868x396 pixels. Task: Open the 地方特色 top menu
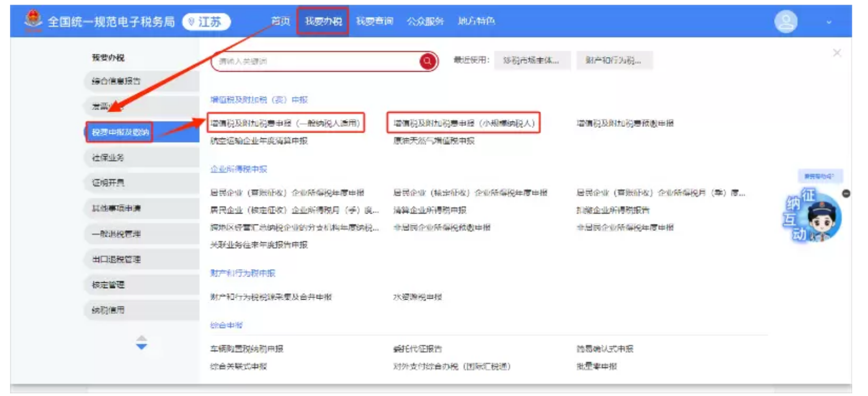click(x=476, y=21)
